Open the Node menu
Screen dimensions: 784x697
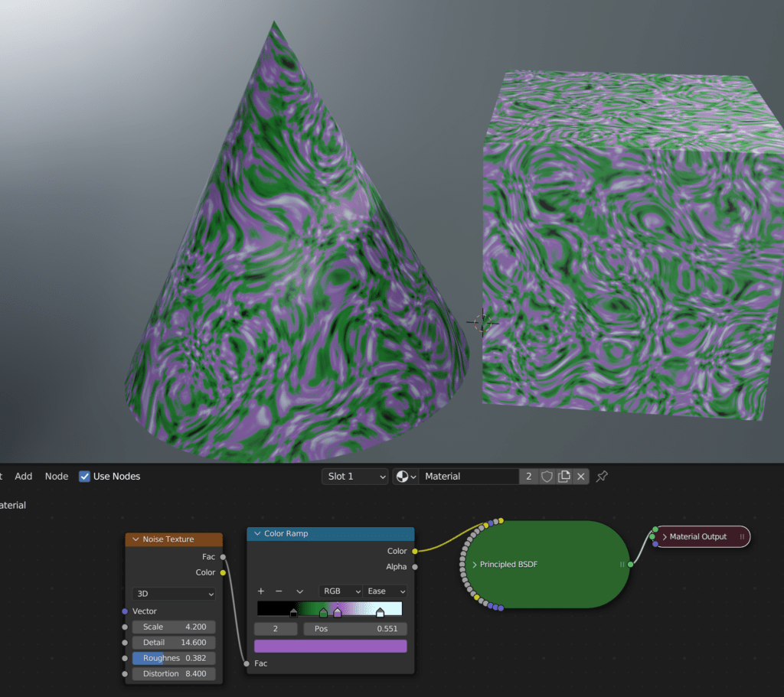[56, 476]
